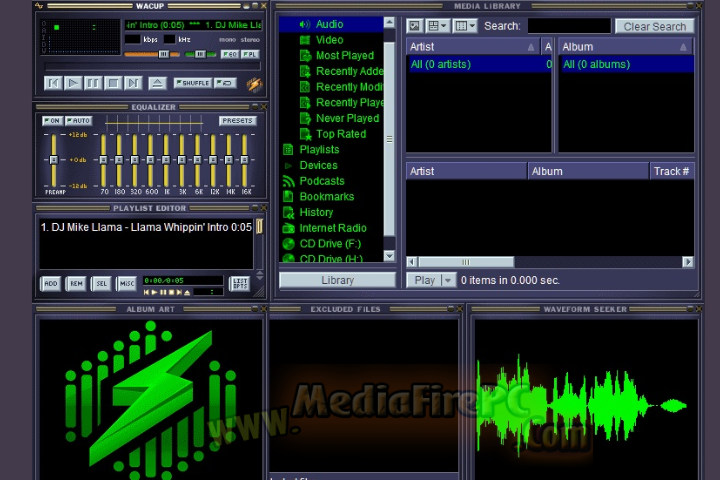Click the lightning bolt WACUP logo icon
The height and width of the screenshot is (480, 720).
pyautogui.click(x=254, y=85)
